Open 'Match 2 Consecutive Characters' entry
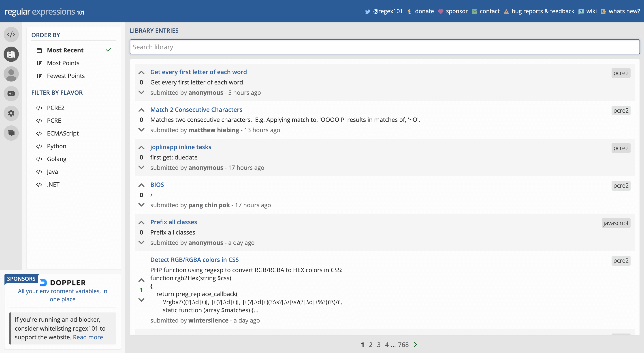Viewport: 644px width, 353px height. [x=196, y=110]
